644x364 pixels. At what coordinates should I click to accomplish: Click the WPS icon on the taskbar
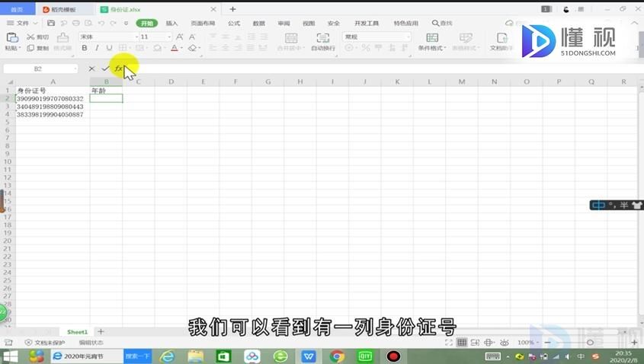309,356
